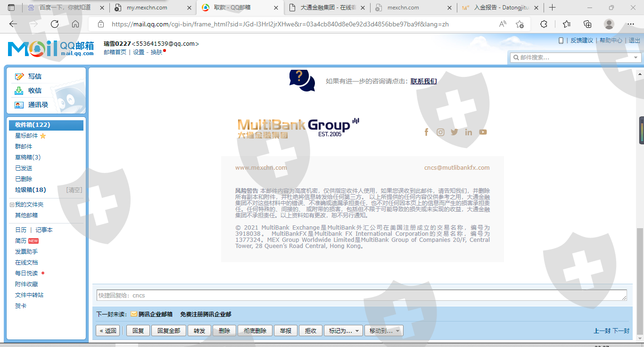Open the Facebook icon in email footer
The width and height of the screenshot is (644, 347).
[x=426, y=132]
